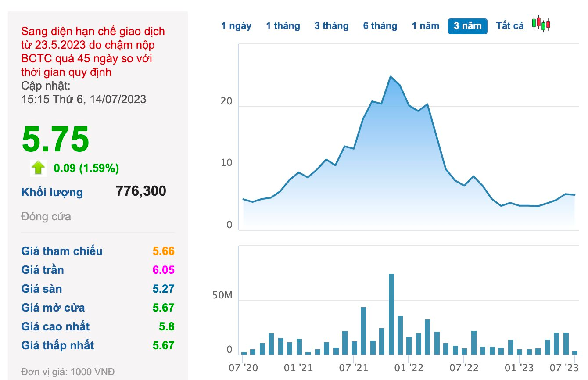
Task: Click the price change '0.09 (1.59%)'
Action: (x=86, y=168)
